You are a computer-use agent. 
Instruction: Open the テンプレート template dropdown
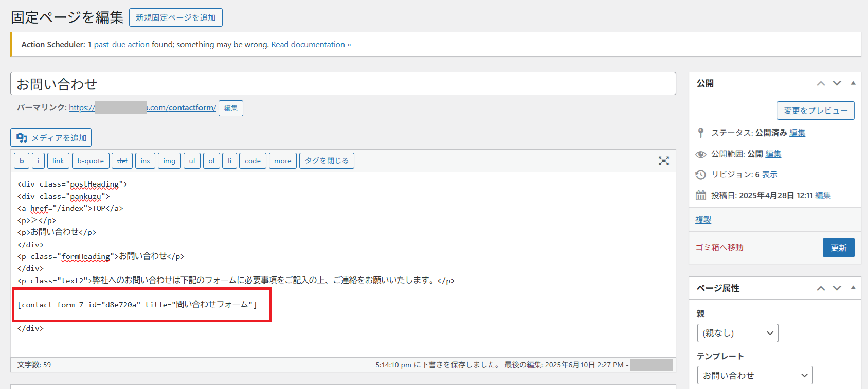click(x=754, y=375)
